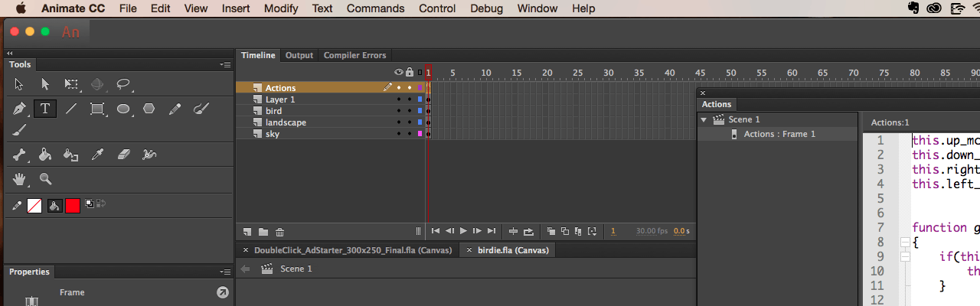
Task: Choose the Line tool
Action: 71,109
